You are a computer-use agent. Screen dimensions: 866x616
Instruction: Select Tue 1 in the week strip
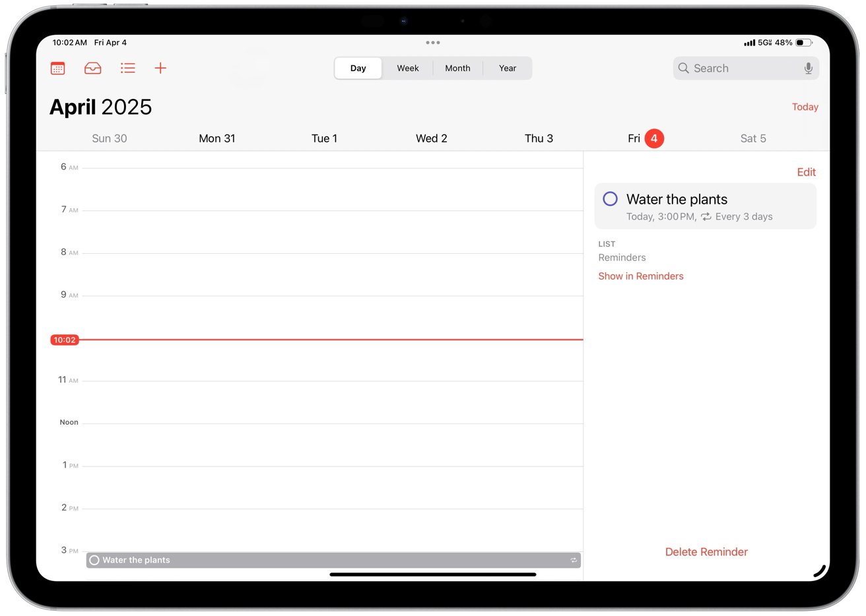point(324,139)
